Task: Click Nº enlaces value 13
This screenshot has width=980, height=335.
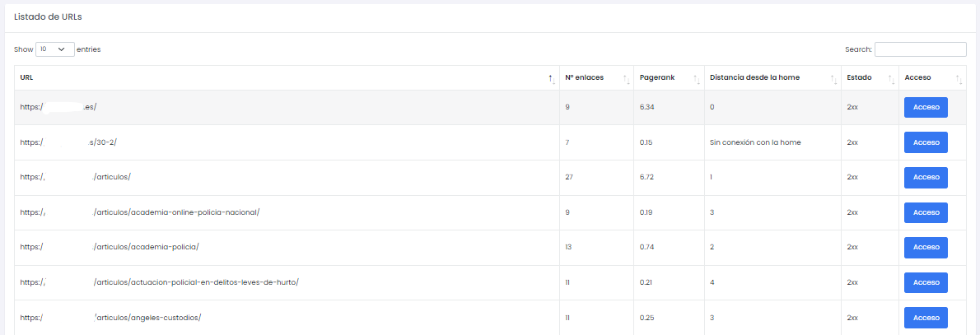Action: 568,248
